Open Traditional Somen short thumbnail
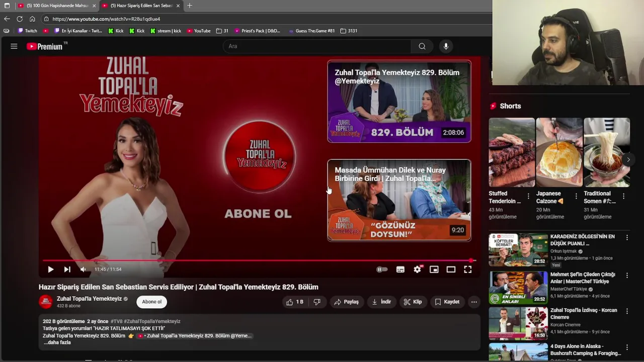Screen dimensions: 644x362 pyautogui.click(x=607, y=152)
